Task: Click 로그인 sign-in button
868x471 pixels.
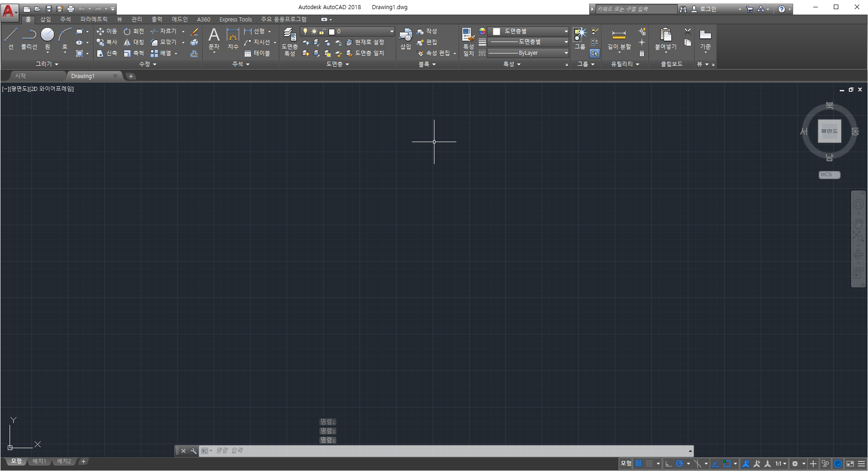Action: click(x=704, y=9)
